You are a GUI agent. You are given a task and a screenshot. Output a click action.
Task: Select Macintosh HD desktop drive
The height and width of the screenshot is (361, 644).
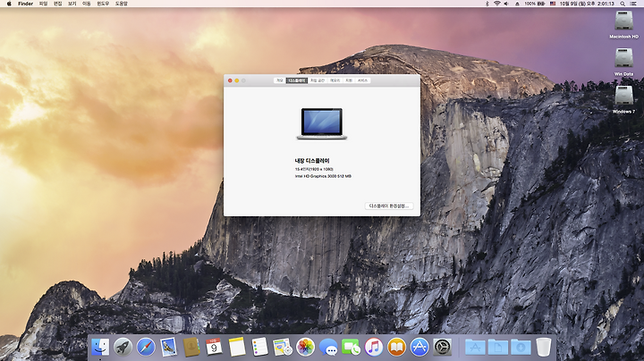(623, 25)
